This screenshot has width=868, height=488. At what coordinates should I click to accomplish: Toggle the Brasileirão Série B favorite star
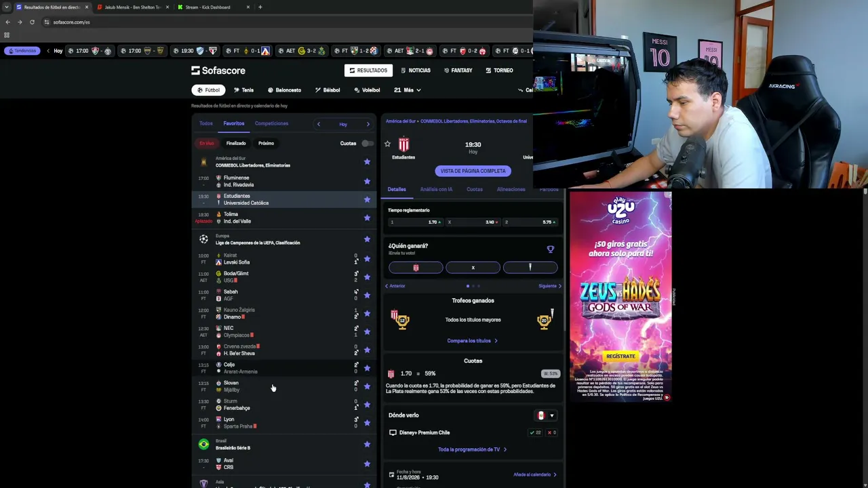367,444
